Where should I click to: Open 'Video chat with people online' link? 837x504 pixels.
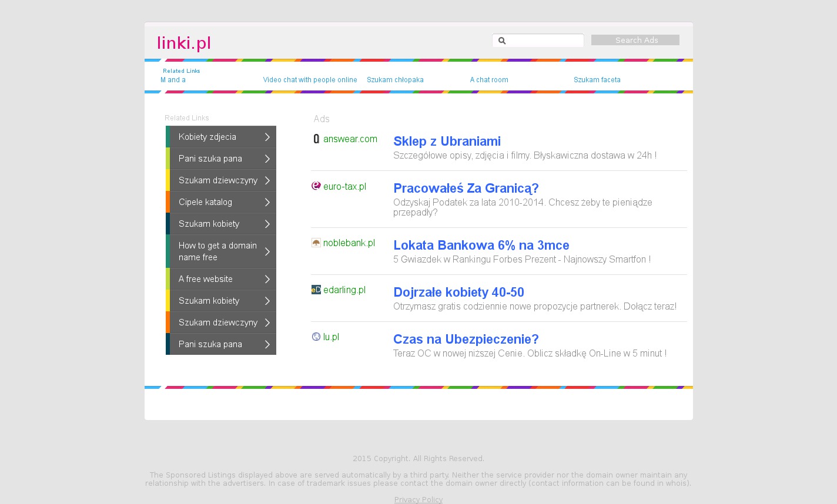tap(310, 80)
